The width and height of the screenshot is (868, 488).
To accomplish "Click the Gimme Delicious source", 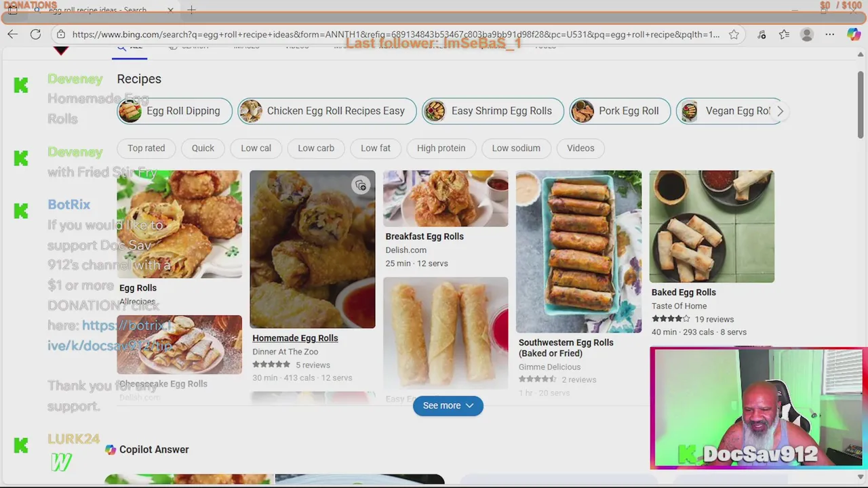I will [x=549, y=367].
